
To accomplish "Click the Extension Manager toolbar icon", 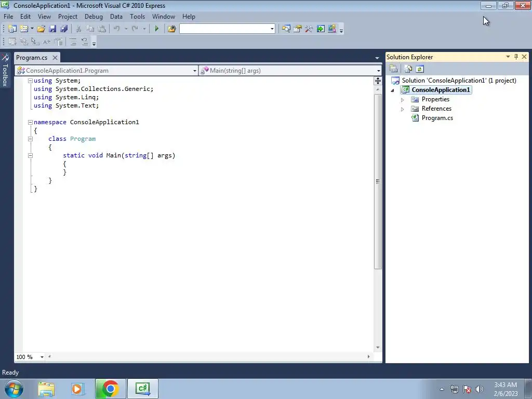I will pos(332,29).
